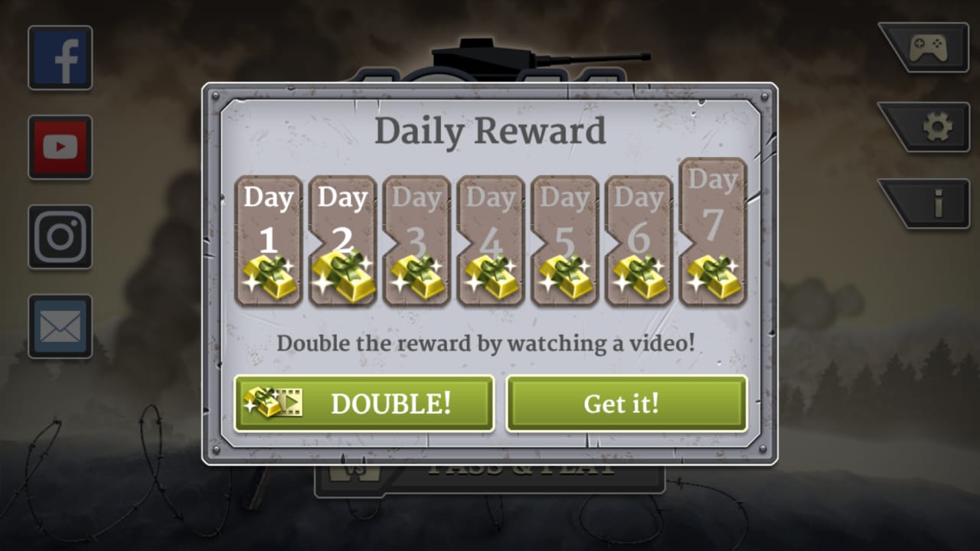Click the email envelope icon
The height and width of the screenshot is (551, 980).
[x=60, y=327]
